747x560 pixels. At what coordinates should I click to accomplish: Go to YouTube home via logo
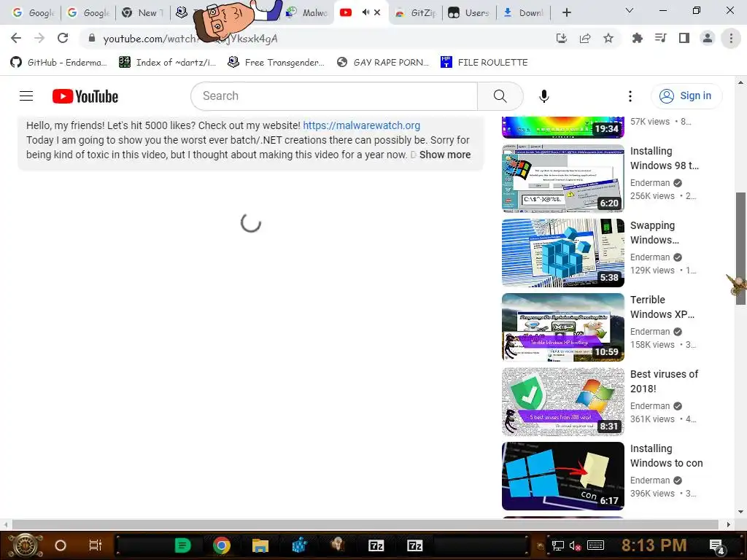(85, 96)
